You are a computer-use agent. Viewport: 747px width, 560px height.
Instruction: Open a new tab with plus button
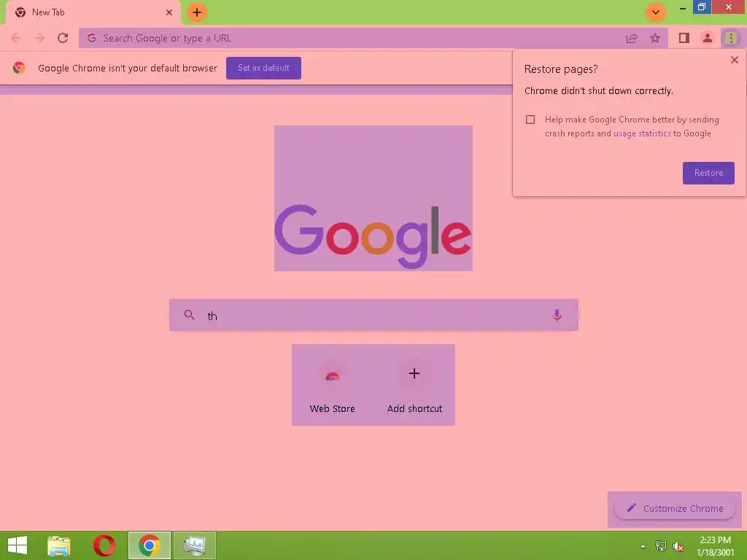pyautogui.click(x=197, y=12)
